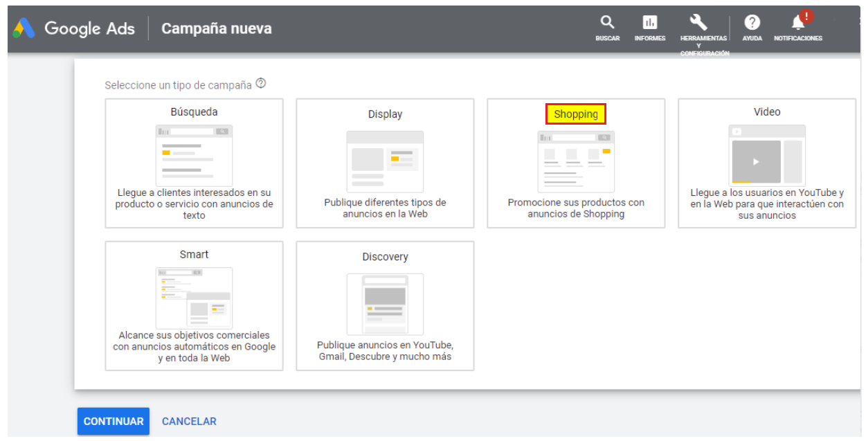Click Shopping description about anuncios de Shopping

coord(576,208)
